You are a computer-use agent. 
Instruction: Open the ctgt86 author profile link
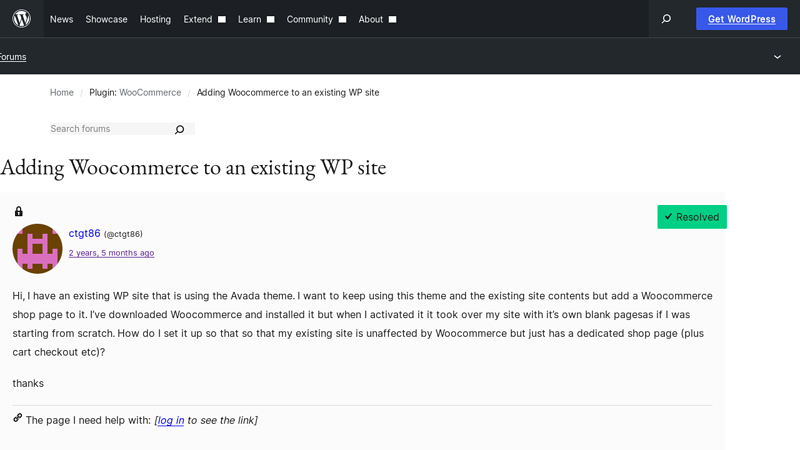85,233
